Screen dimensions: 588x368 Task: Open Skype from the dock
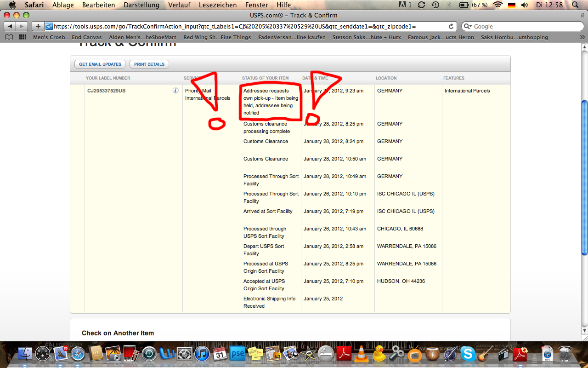click(x=468, y=354)
